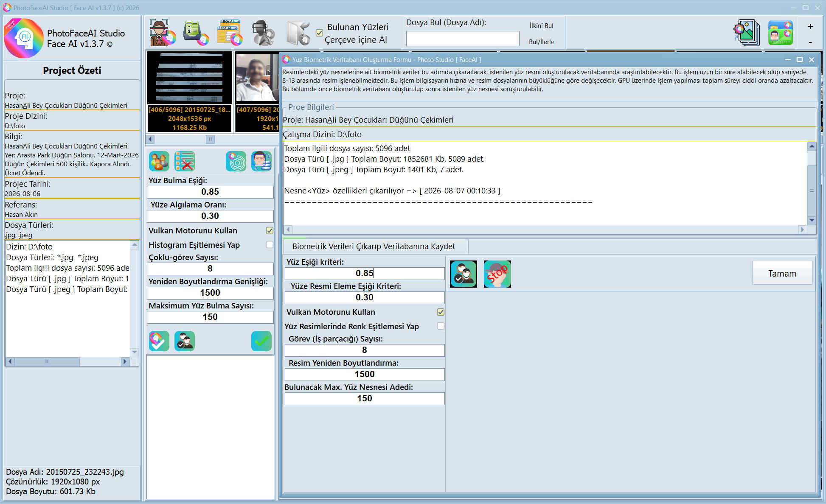Click the plus zoom button at top right

[810, 26]
